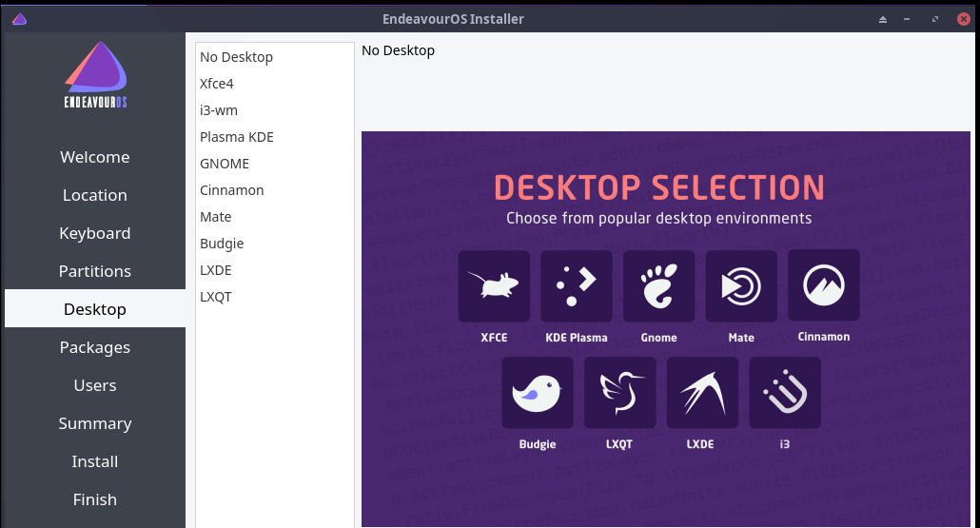Switch to the Users step
The width and height of the screenshot is (980, 528).
[95, 385]
